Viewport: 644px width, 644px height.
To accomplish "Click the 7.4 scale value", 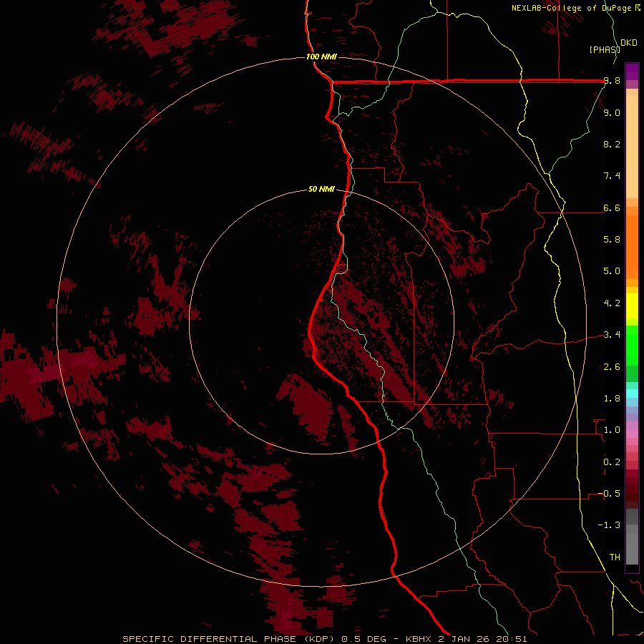I will pyautogui.click(x=612, y=176).
